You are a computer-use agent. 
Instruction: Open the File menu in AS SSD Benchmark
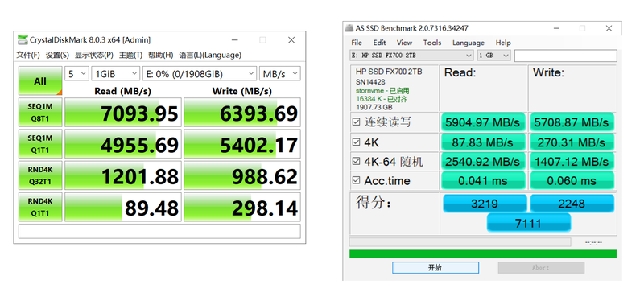pos(357,43)
